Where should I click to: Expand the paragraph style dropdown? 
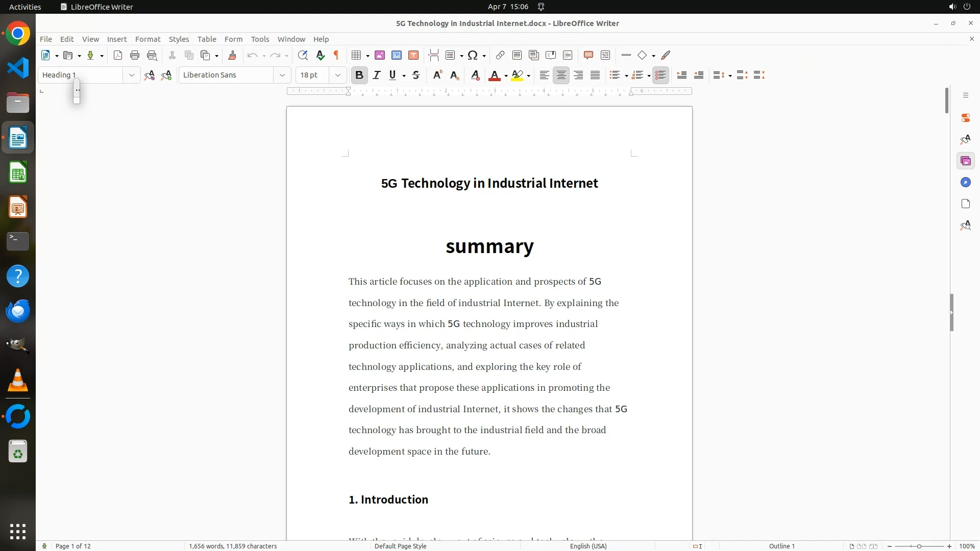(x=132, y=76)
